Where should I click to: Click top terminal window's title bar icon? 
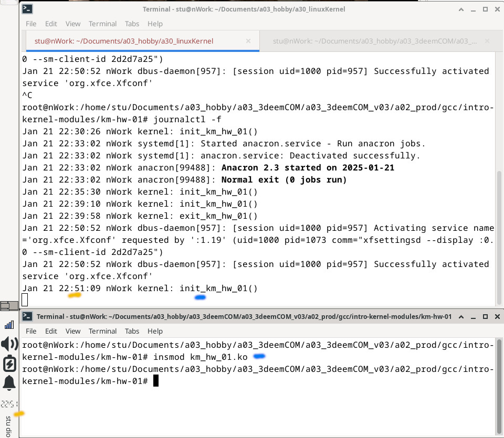tap(28, 9)
